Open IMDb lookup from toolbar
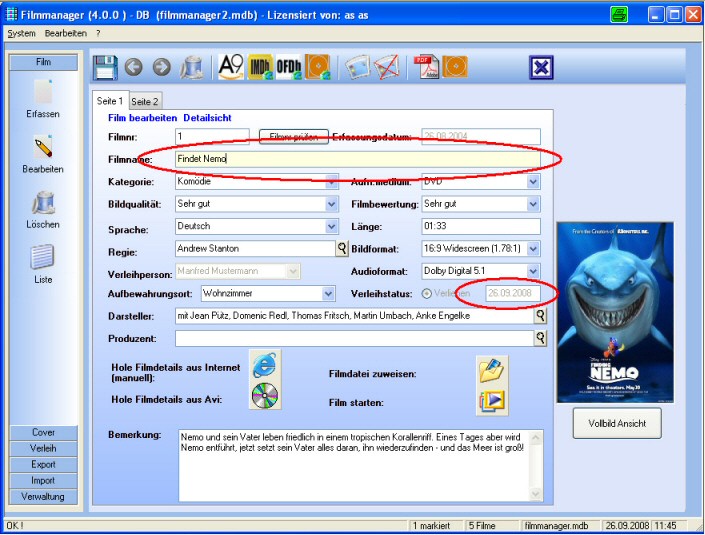This screenshot has height=535, width=705. 261,67
